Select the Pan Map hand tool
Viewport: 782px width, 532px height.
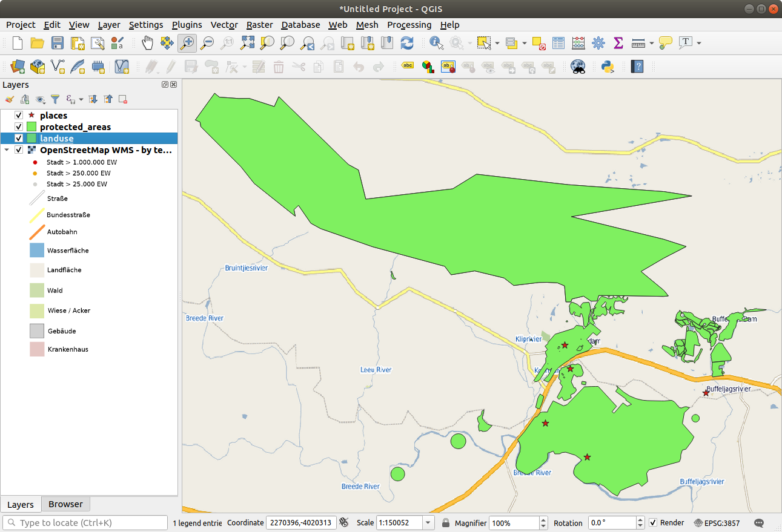click(147, 42)
